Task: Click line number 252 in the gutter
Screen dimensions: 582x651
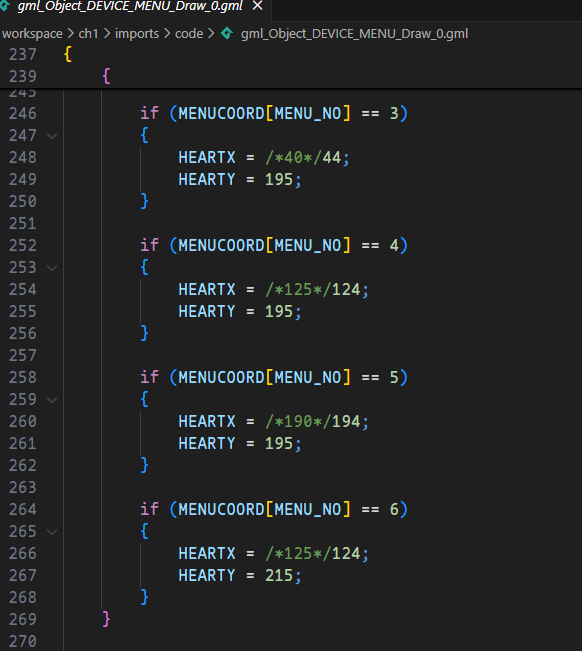Action: [x=23, y=245]
